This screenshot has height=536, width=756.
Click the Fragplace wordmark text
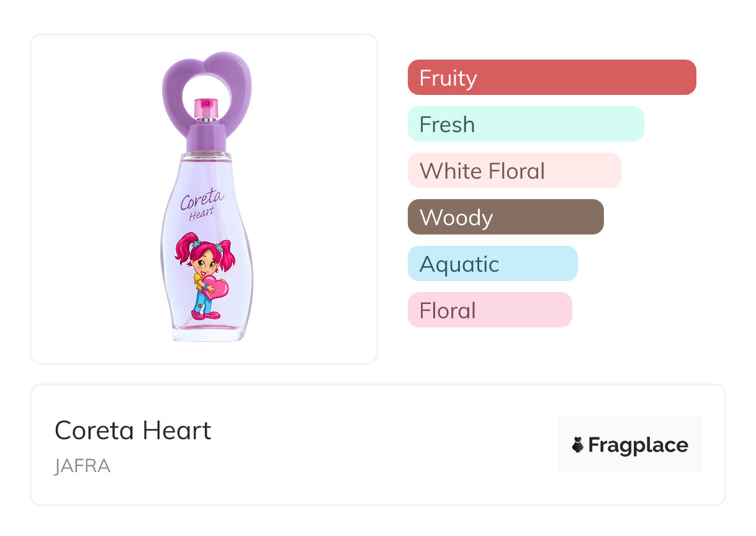pos(638,445)
